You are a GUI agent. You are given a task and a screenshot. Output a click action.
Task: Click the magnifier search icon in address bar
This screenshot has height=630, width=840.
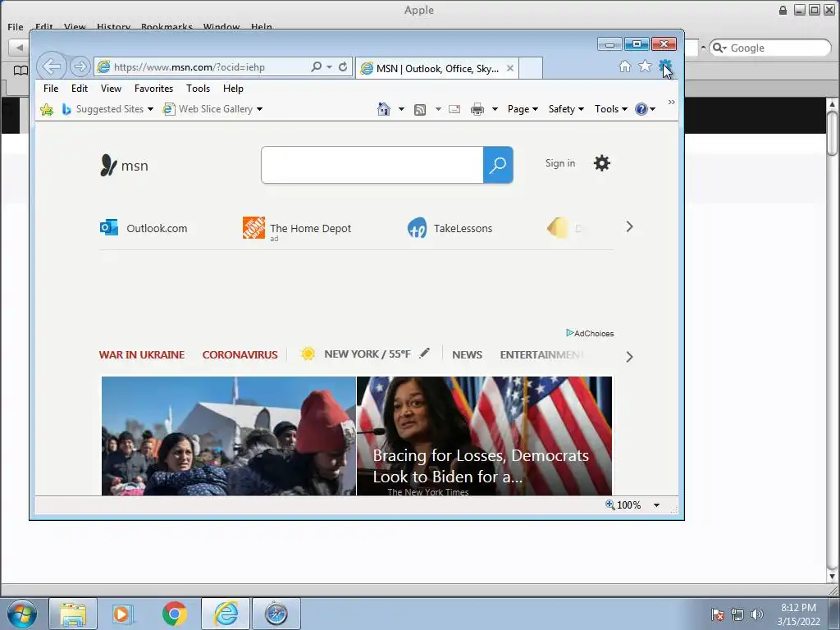pos(316,67)
